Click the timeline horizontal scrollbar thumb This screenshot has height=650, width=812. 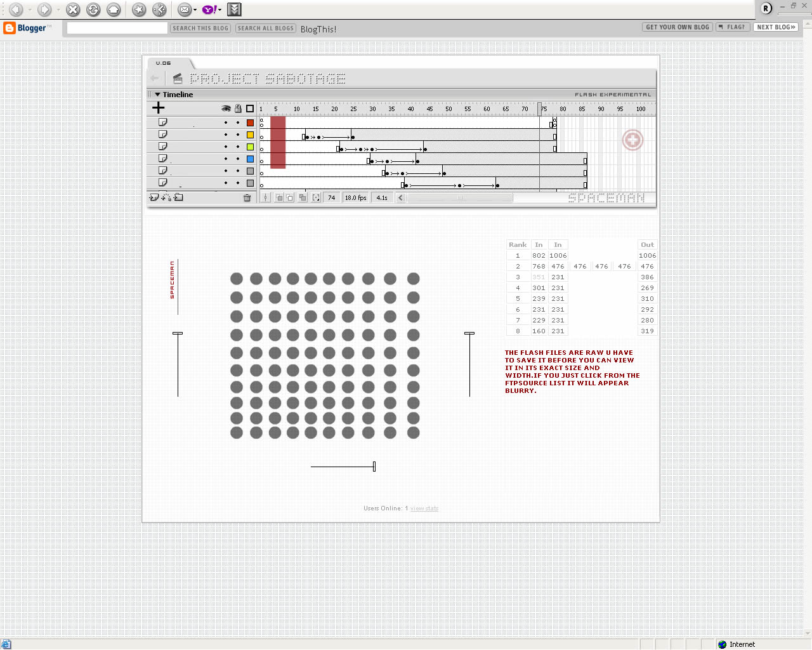460,198
